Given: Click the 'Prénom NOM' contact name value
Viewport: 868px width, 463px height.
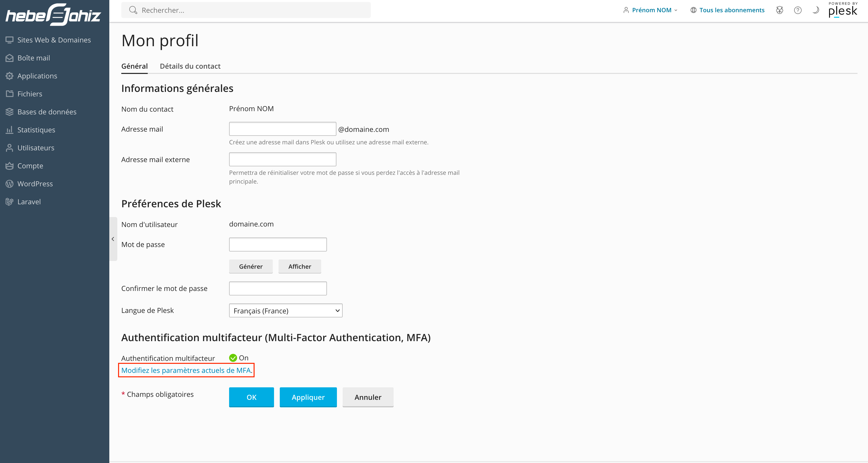Looking at the screenshot, I should coord(251,109).
